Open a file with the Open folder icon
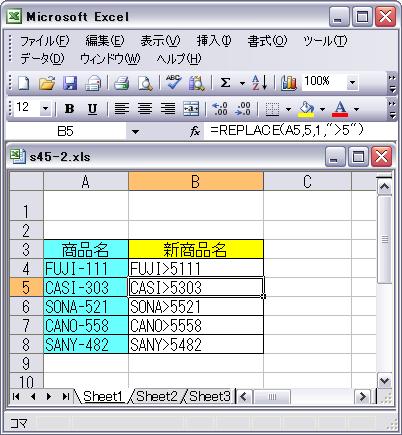 47,83
